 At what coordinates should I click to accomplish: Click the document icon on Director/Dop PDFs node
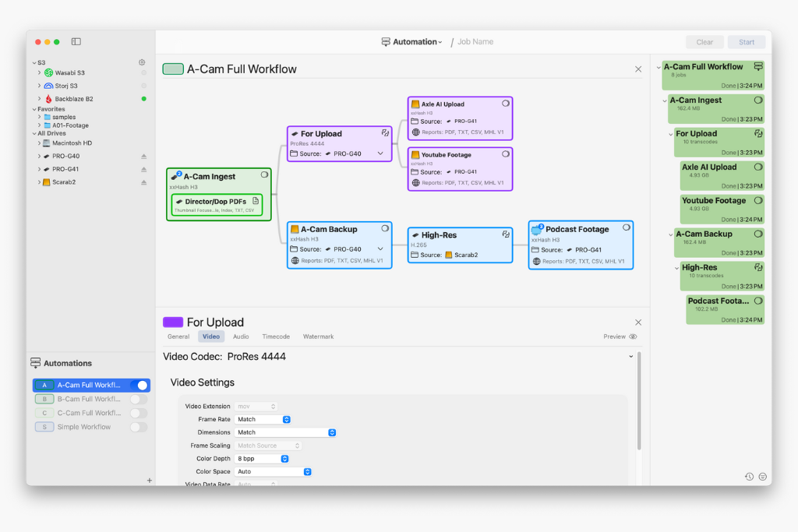coord(256,201)
